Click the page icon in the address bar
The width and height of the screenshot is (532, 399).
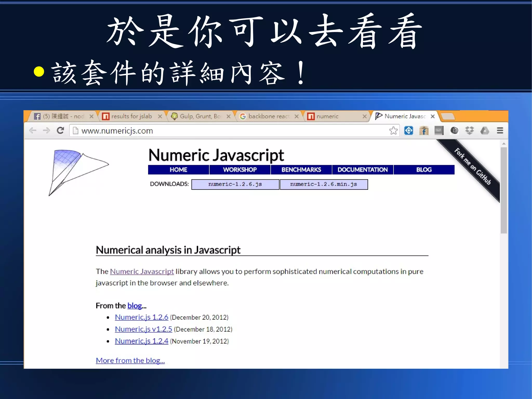[x=76, y=130]
